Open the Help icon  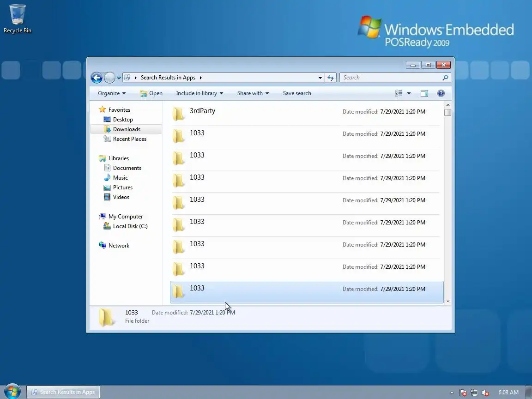tap(441, 93)
